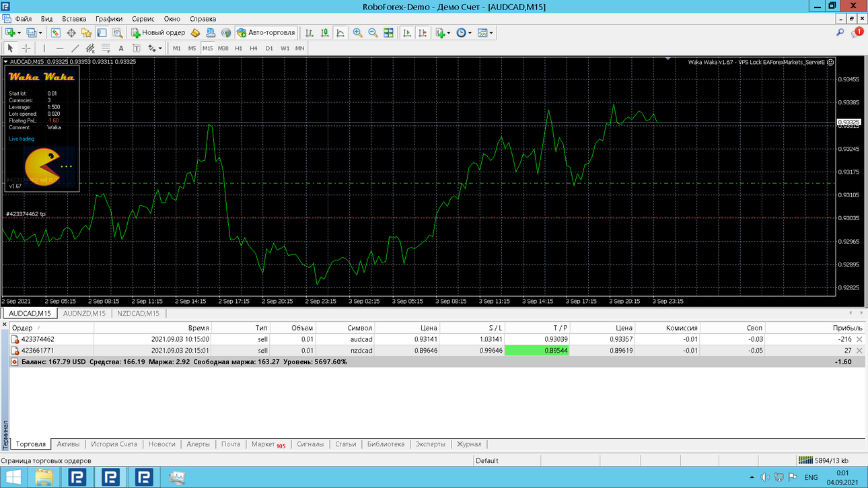Click the Новый ордер button
The height and width of the screenshot is (488, 868).
pos(158,32)
